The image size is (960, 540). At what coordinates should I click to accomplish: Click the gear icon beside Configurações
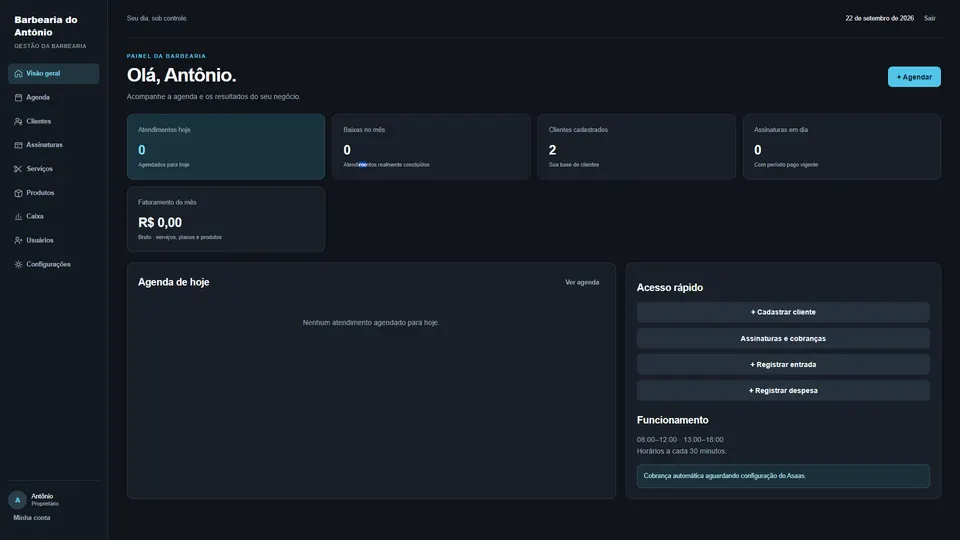click(x=18, y=264)
